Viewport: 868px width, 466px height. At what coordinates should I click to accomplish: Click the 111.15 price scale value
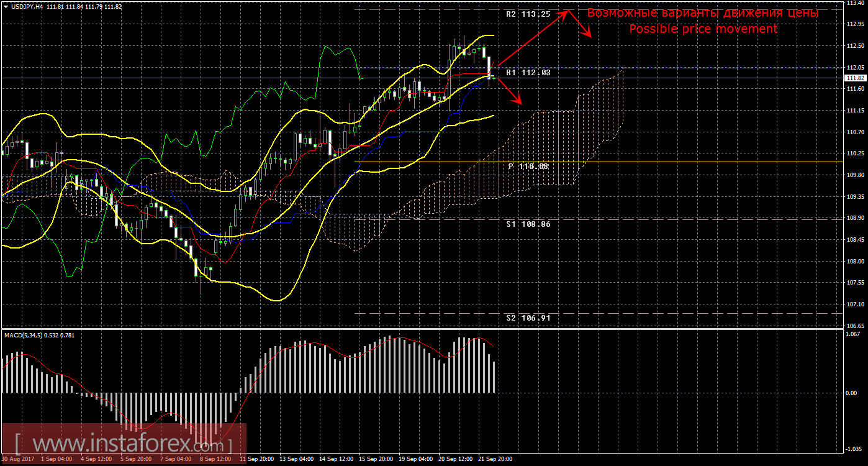point(855,111)
